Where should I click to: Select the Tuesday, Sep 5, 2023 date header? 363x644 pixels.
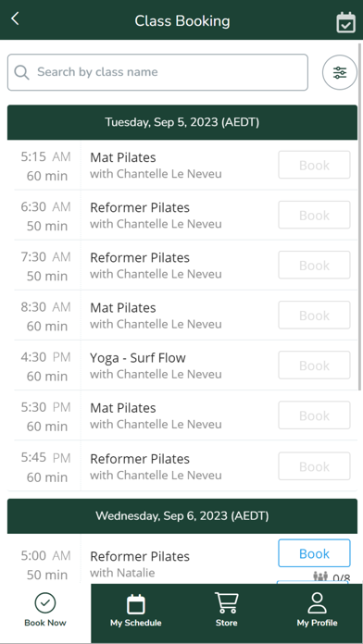182,122
